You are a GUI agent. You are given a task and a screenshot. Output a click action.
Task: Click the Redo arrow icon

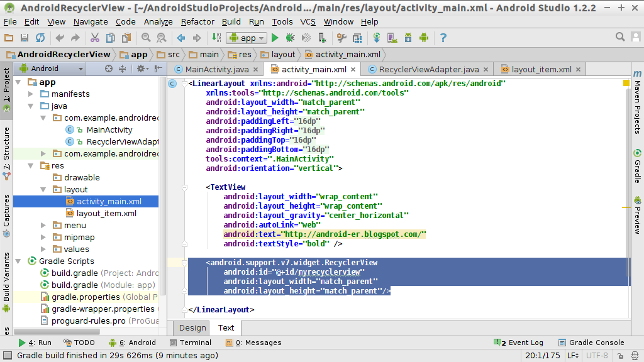pyautogui.click(x=75, y=38)
